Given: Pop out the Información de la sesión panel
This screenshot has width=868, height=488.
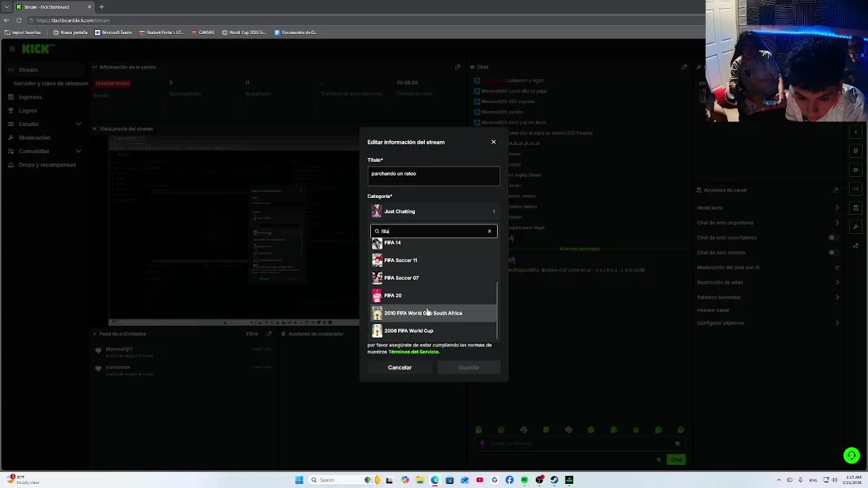Looking at the screenshot, I should 458,67.
